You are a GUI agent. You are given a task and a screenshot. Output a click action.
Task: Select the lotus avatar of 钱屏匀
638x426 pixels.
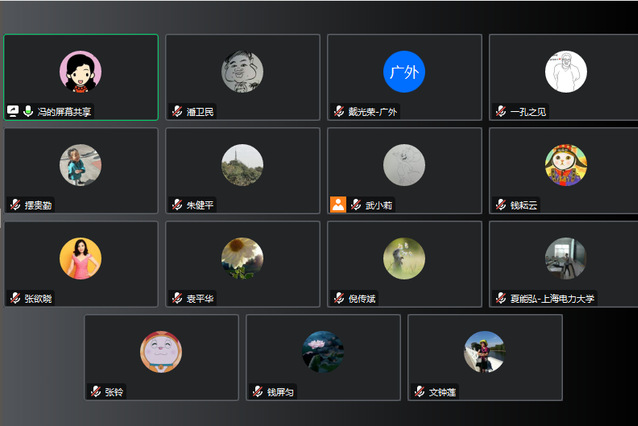(x=323, y=352)
